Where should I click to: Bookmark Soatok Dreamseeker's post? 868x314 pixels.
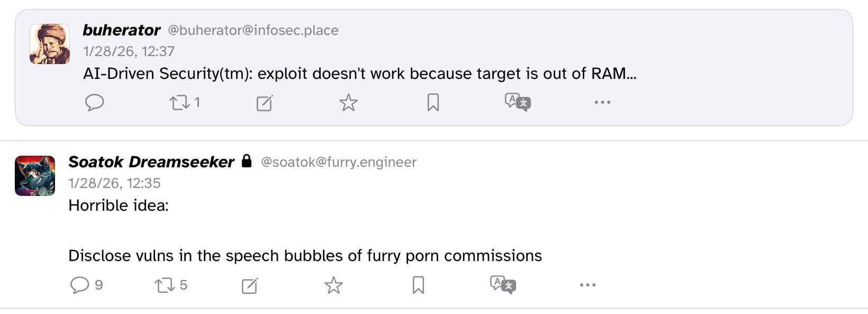pyautogui.click(x=418, y=285)
